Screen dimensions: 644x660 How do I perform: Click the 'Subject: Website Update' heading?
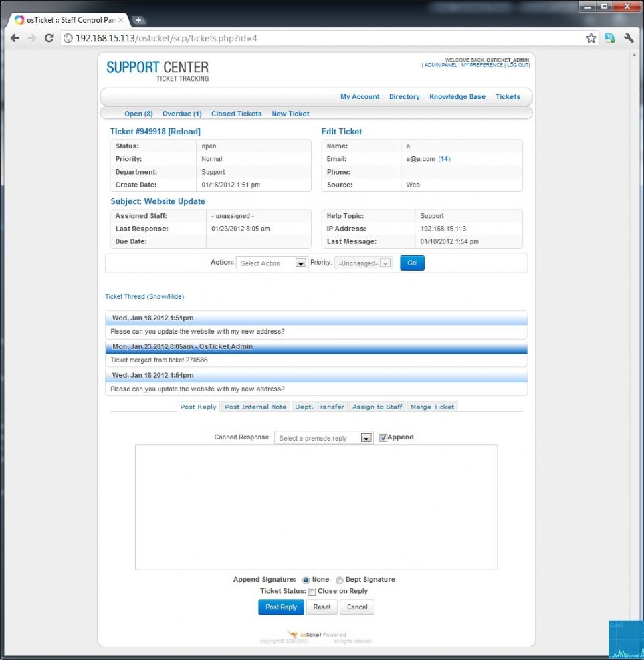coord(158,201)
